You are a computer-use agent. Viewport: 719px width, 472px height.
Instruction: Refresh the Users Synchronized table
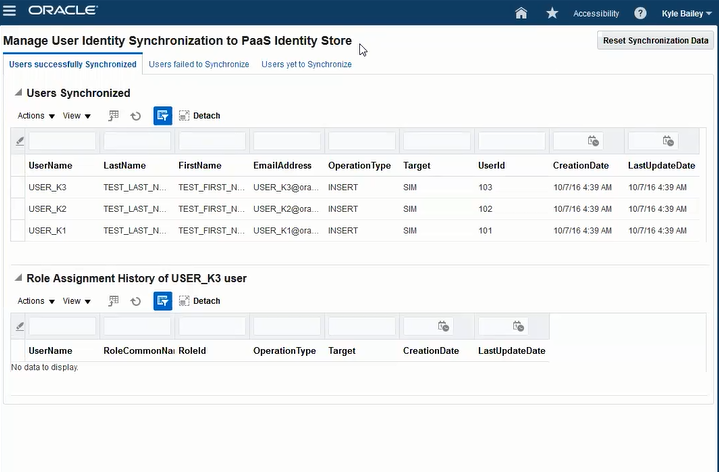(x=135, y=116)
